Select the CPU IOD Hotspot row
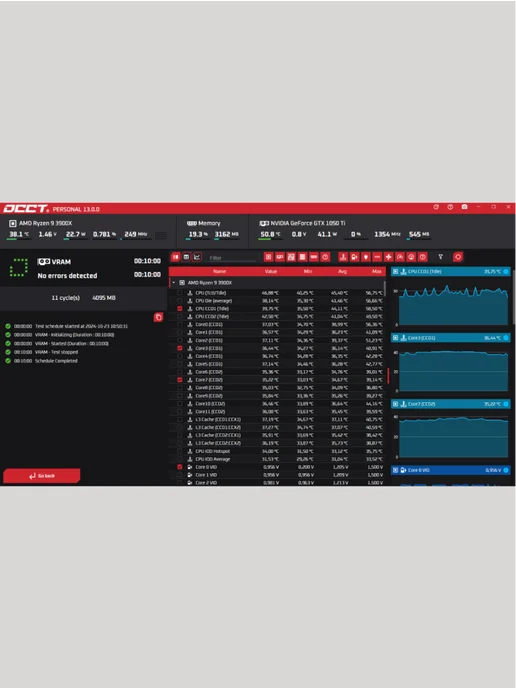Image resolution: width=516 pixels, height=688 pixels. point(277,452)
